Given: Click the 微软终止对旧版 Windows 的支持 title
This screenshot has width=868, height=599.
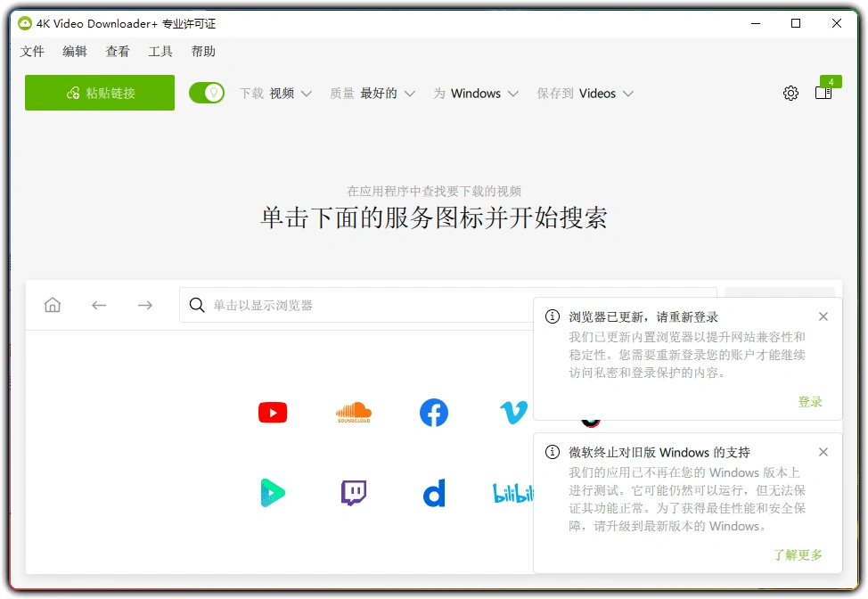Looking at the screenshot, I should (x=659, y=453).
